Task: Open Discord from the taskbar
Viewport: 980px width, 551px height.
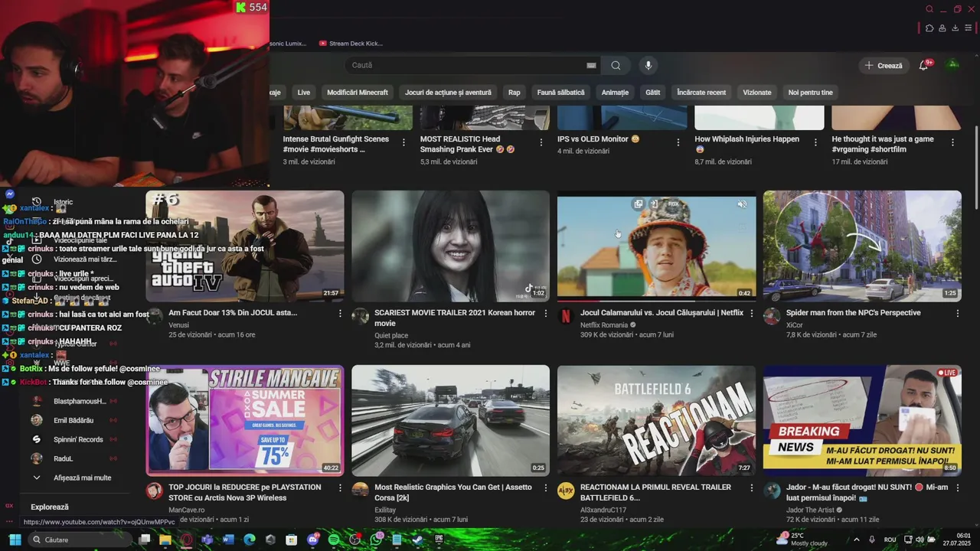Action: tap(312, 540)
